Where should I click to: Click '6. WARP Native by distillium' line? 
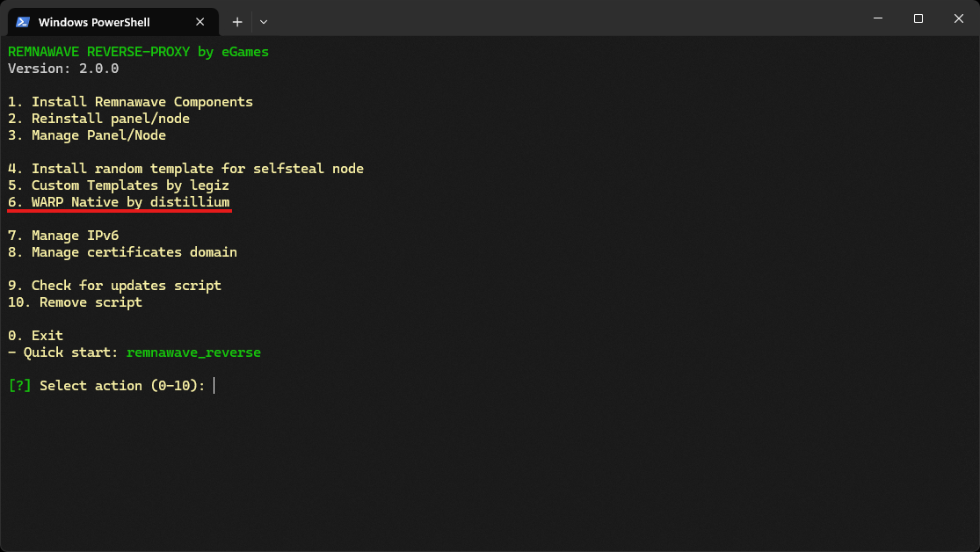tap(119, 202)
